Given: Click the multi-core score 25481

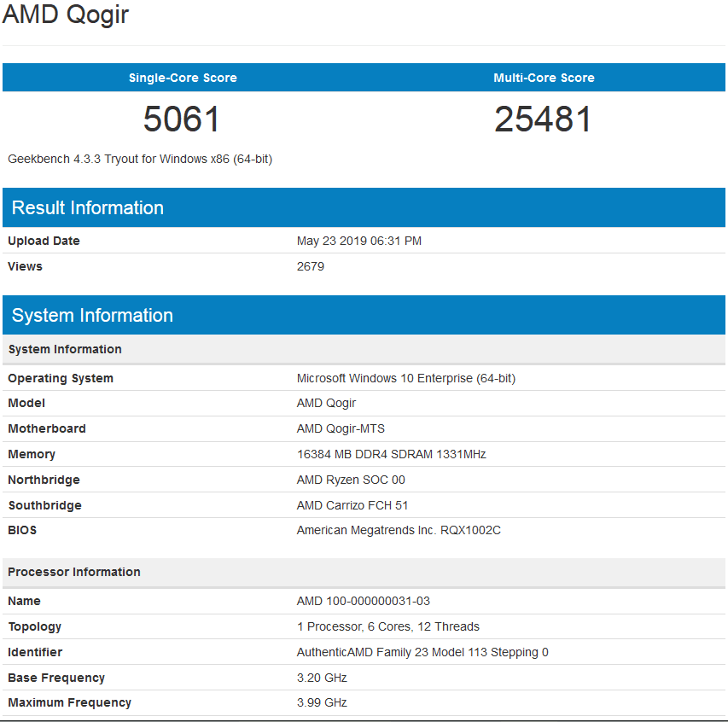Looking at the screenshot, I should click(x=544, y=119).
